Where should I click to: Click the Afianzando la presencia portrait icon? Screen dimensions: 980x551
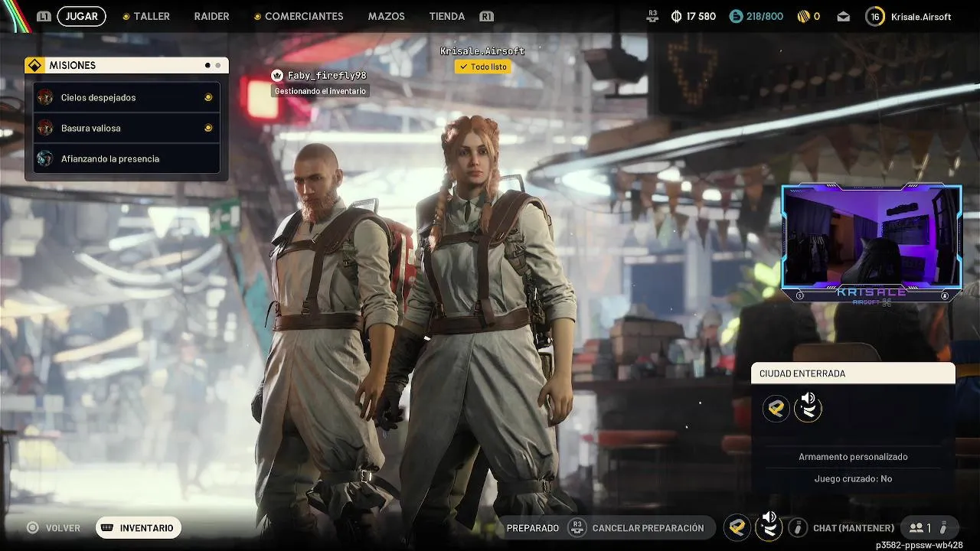click(x=45, y=158)
